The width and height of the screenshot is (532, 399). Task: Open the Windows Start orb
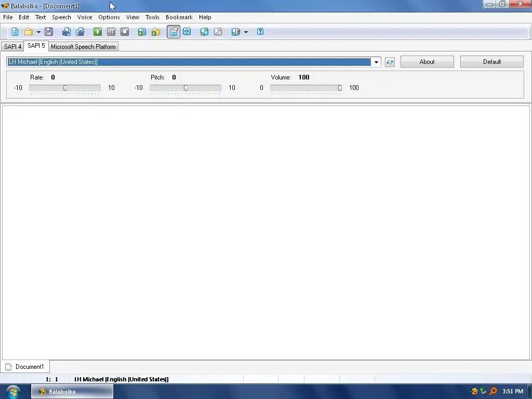(13, 392)
